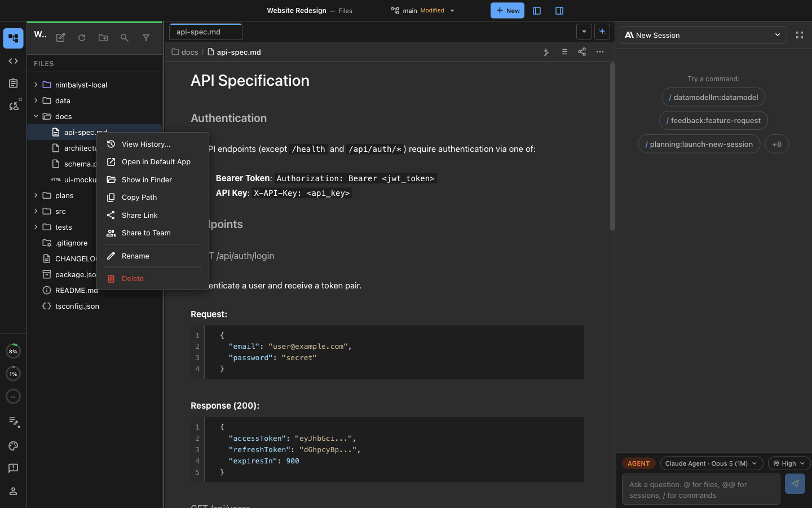Open the user account icon
Screen dimensions: 812x508
13,491
